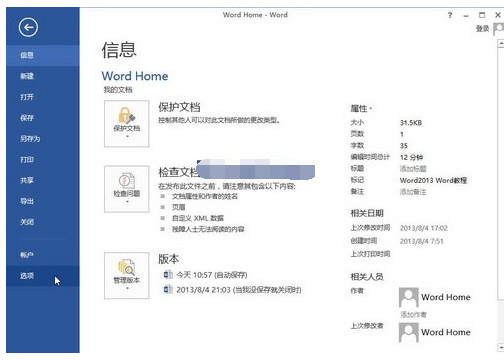
Task: Click 添加备注 field in properties
Action: pyautogui.click(x=413, y=192)
